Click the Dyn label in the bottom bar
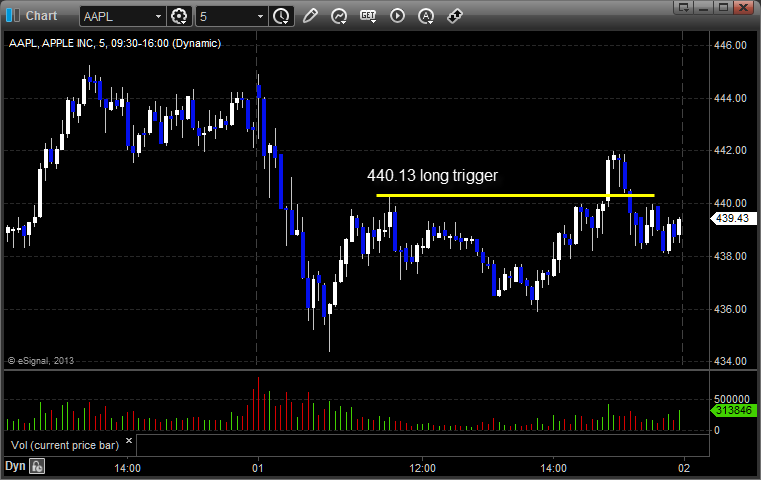Screen dimensions: 761x480 15,466
